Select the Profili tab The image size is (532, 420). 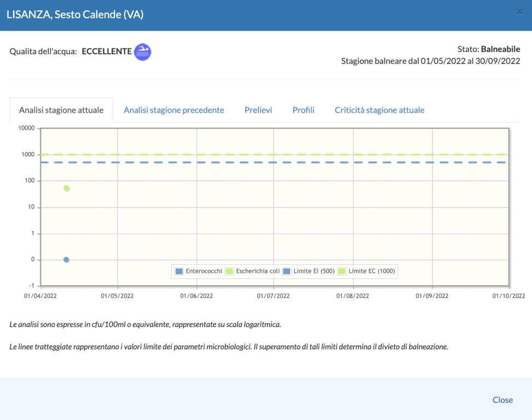(303, 110)
